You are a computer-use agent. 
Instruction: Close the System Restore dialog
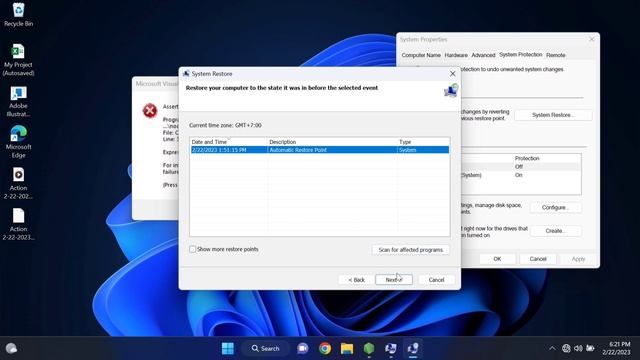pos(452,73)
